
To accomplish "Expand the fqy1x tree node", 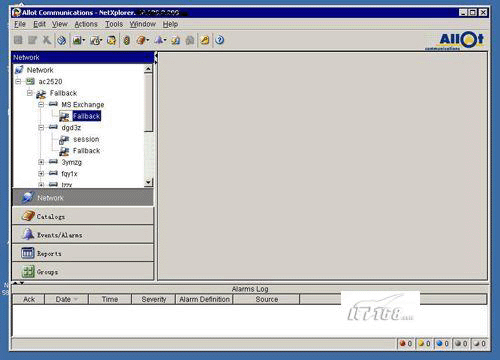I will 41,174.
